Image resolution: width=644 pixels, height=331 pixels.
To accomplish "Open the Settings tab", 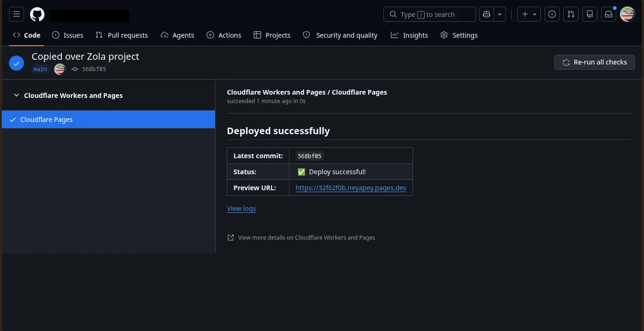I will click(459, 35).
